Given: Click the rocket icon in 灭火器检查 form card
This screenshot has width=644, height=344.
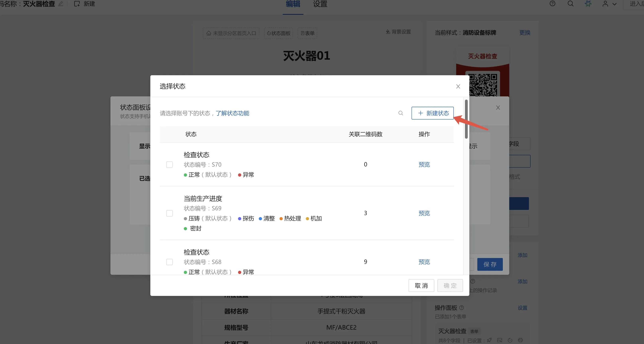Looking at the screenshot, I should (x=489, y=340).
